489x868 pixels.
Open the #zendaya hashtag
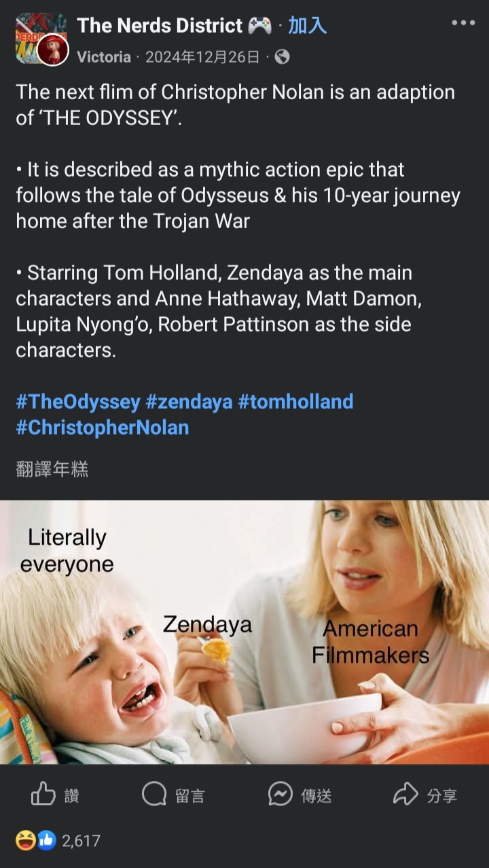pos(189,401)
